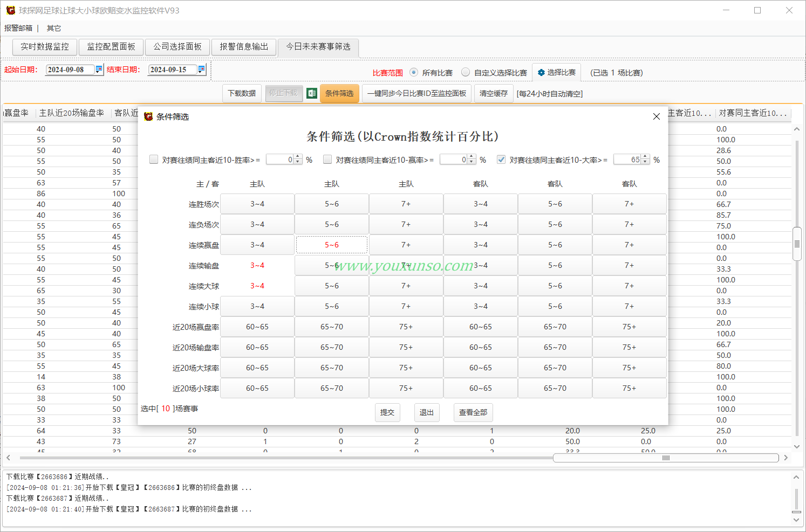
Task: Click the table scroll-left arrow
Action: click(x=8, y=458)
